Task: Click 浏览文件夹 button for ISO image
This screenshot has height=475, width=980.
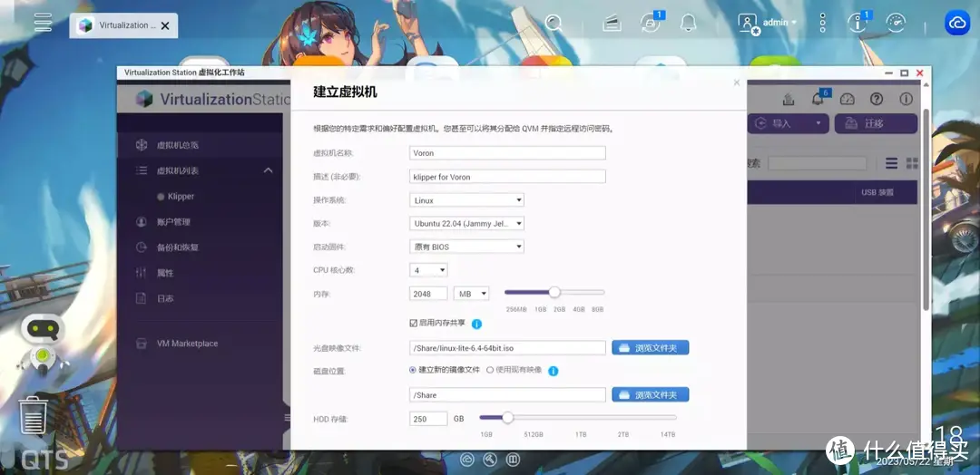Action: pos(650,348)
